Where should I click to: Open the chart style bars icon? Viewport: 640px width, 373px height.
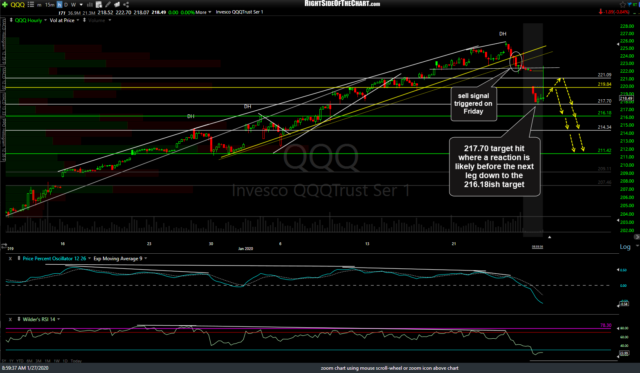point(90,5)
